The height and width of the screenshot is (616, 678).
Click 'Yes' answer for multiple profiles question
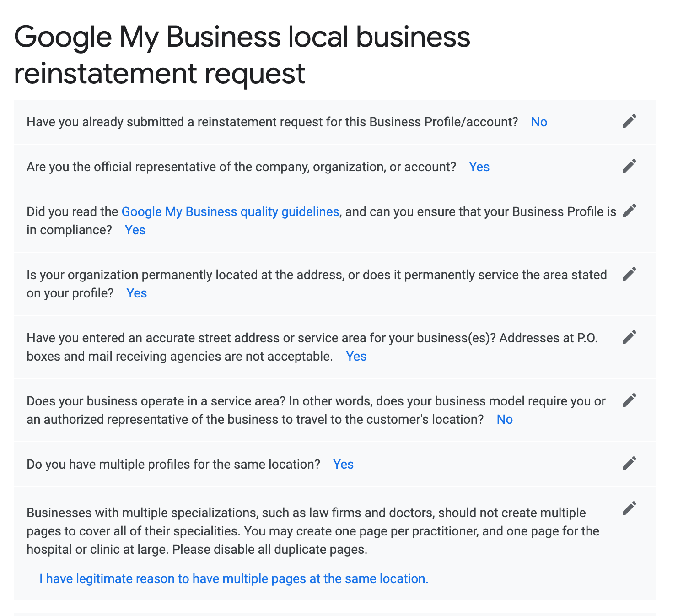pyautogui.click(x=343, y=465)
